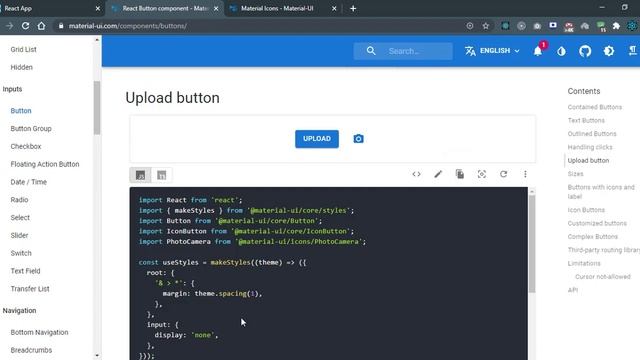This screenshot has width=640, height=360.
Task: Click sidebar scrollbar down arrow
Action: coord(97,356)
